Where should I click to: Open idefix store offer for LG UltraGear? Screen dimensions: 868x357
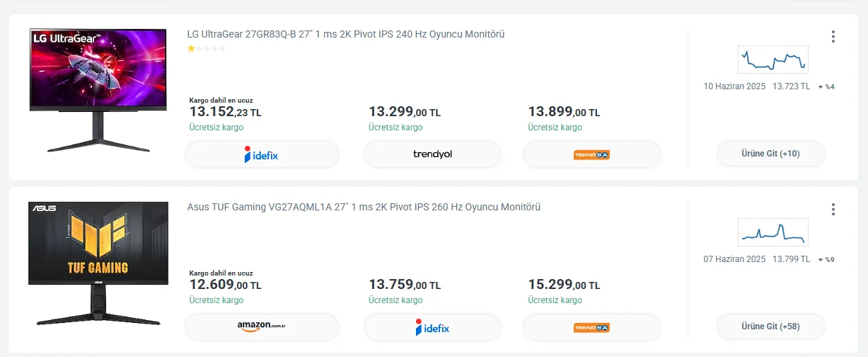pos(262,154)
